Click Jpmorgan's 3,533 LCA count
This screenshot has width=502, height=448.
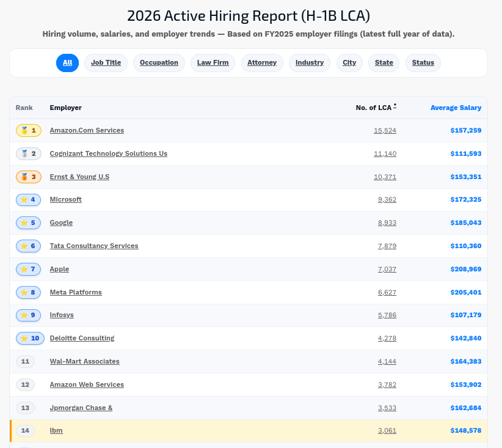tap(387, 408)
